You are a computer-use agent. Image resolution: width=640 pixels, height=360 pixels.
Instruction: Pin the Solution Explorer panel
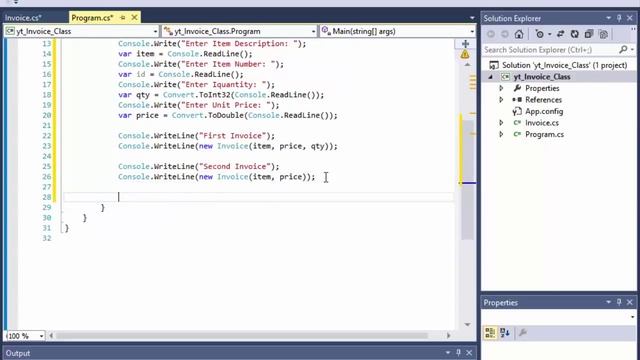pos(619,18)
